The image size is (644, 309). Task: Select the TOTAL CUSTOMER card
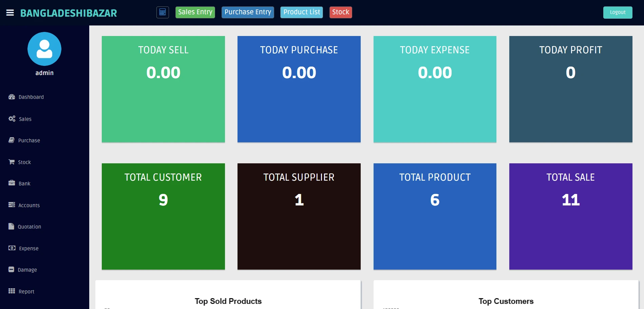163,217
